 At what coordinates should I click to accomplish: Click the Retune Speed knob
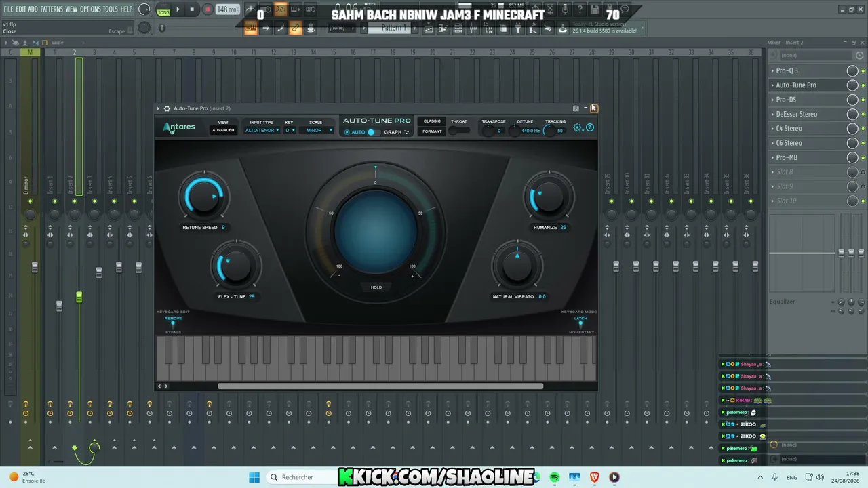[x=203, y=197]
